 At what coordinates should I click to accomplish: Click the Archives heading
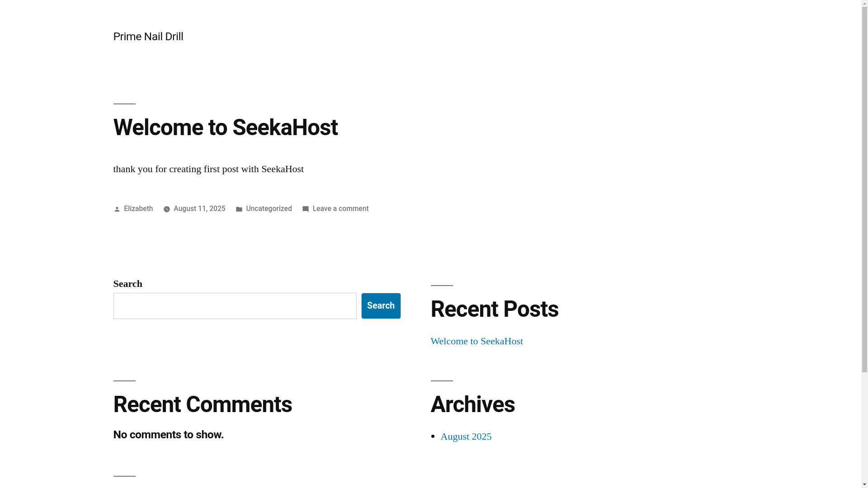(473, 404)
